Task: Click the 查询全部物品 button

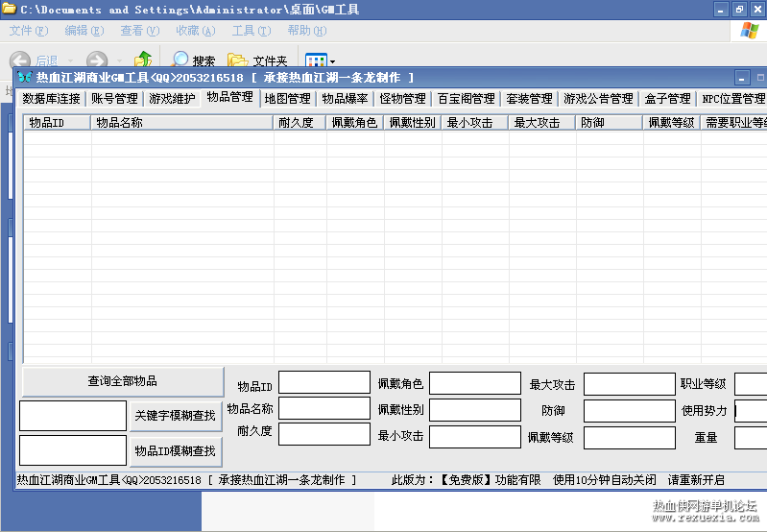Action: (x=123, y=381)
